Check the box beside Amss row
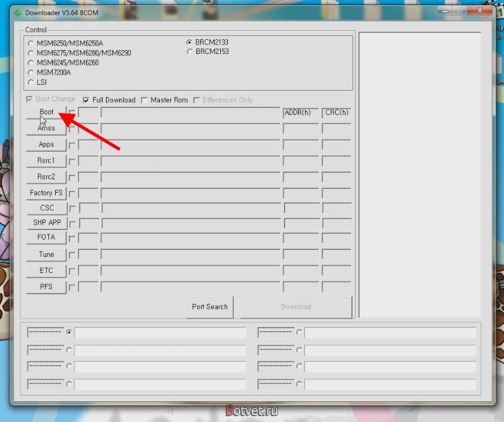 (x=72, y=129)
